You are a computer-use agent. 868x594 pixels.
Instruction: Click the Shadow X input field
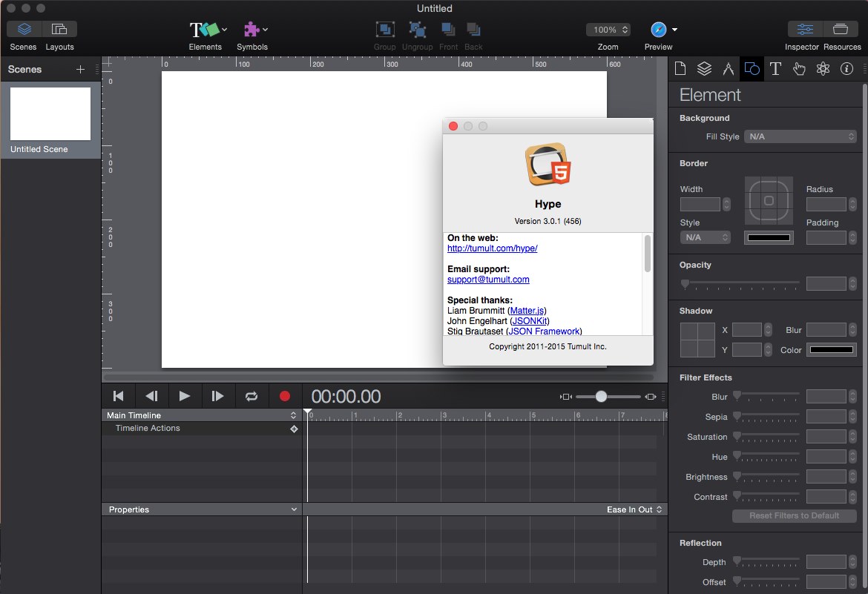(x=747, y=330)
